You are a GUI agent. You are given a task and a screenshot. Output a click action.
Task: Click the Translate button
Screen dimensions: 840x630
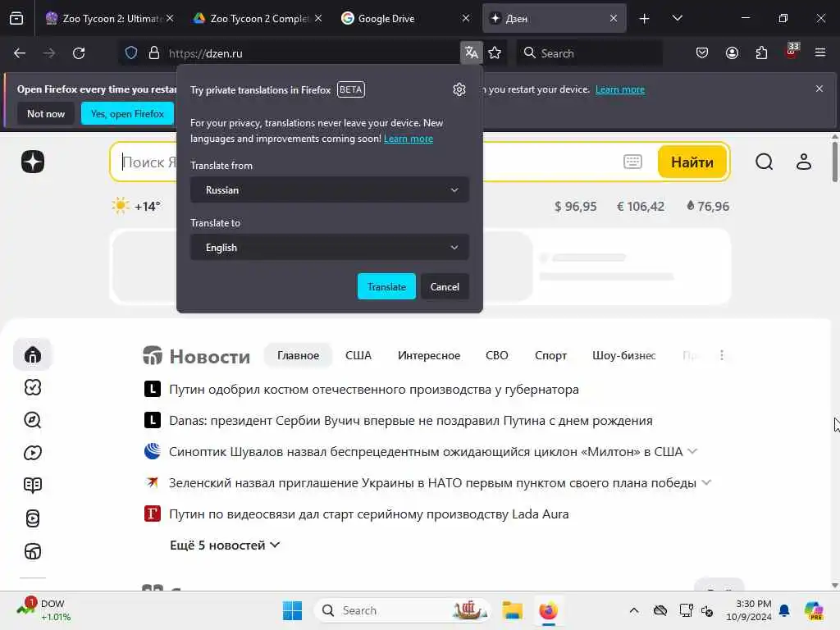point(386,286)
